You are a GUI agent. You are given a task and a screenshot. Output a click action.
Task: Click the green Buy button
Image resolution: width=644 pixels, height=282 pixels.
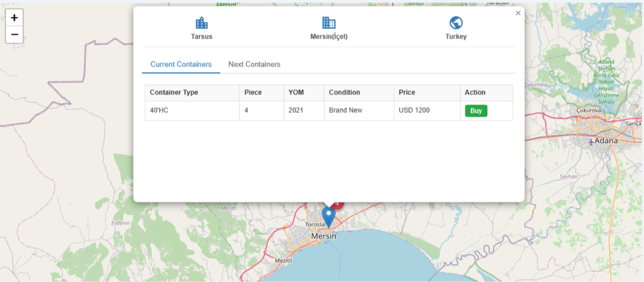[x=475, y=111]
